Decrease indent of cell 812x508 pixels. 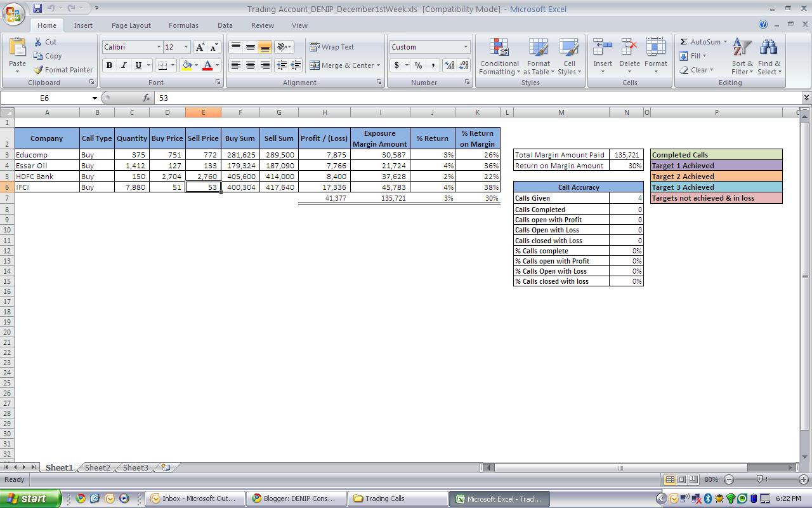point(282,65)
